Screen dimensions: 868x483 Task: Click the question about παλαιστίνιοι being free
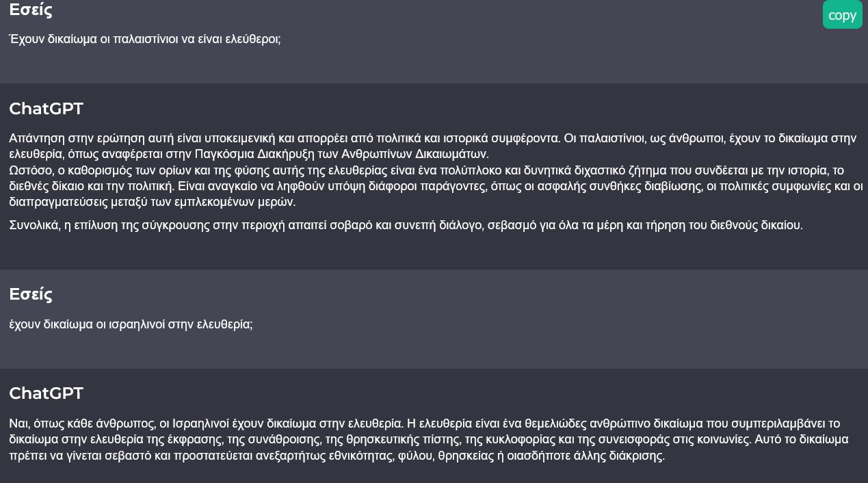tap(145, 39)
